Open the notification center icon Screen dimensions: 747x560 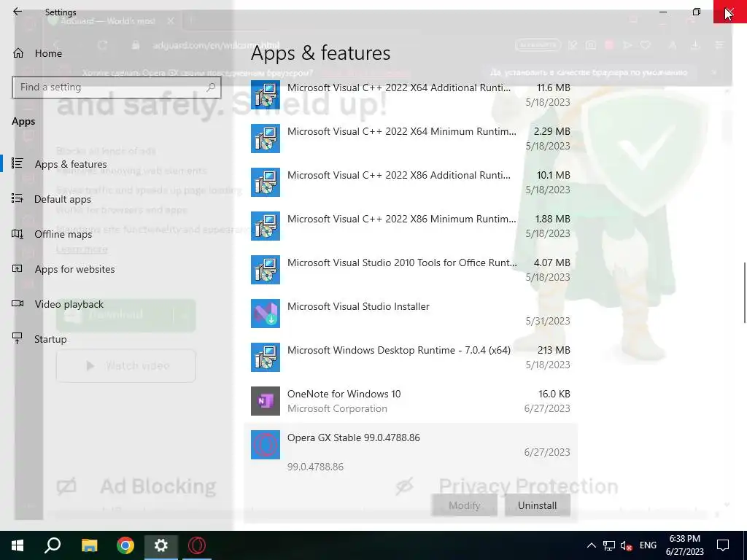click(723, 545)
